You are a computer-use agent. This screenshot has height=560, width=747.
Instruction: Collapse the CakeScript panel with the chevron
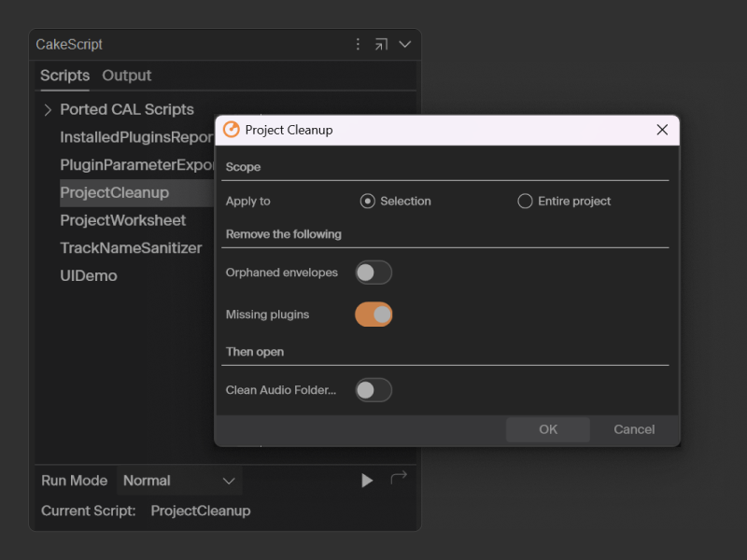coord(405,44)
